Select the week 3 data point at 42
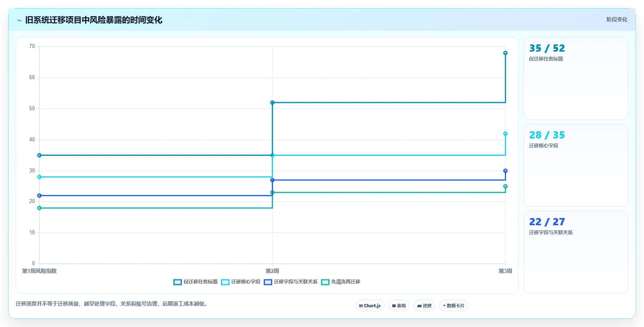This screenshot has width=644, height=327. click(505, 134)
